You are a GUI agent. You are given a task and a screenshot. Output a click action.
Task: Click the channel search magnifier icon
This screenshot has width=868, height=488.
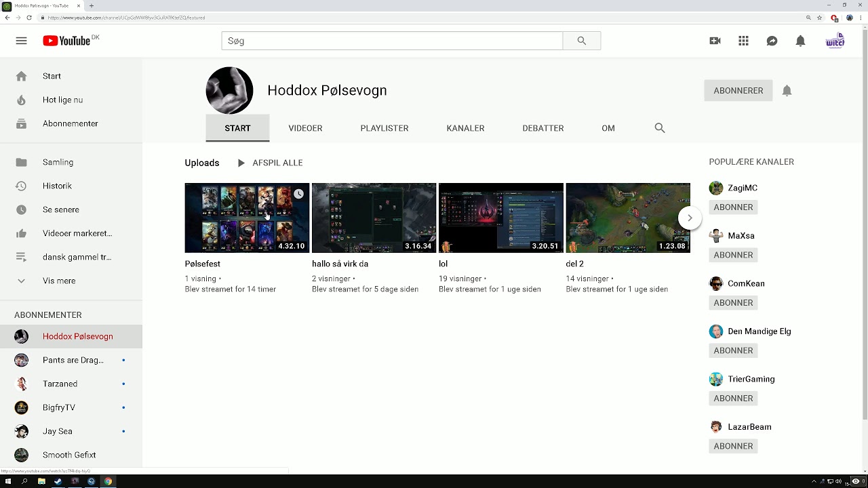(660, 127)
